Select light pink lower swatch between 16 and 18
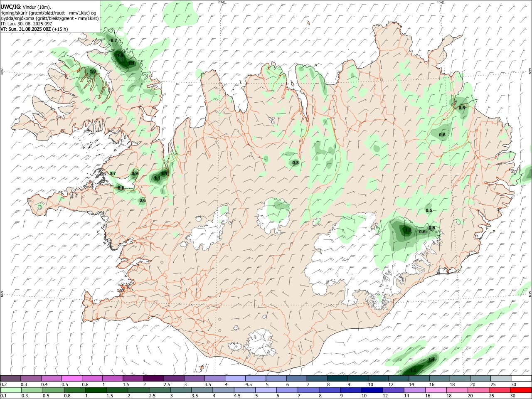Screen dimensions: 532x399 (x=436, y=390)
